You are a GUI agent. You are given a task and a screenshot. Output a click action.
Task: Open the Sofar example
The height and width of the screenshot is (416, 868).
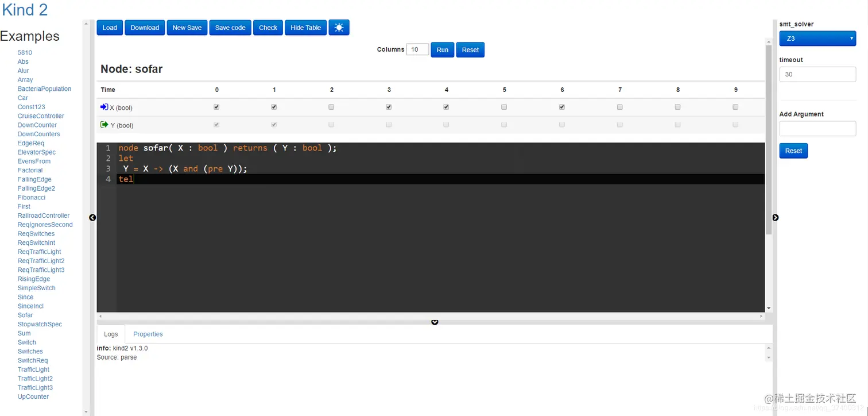pos(25,315)
